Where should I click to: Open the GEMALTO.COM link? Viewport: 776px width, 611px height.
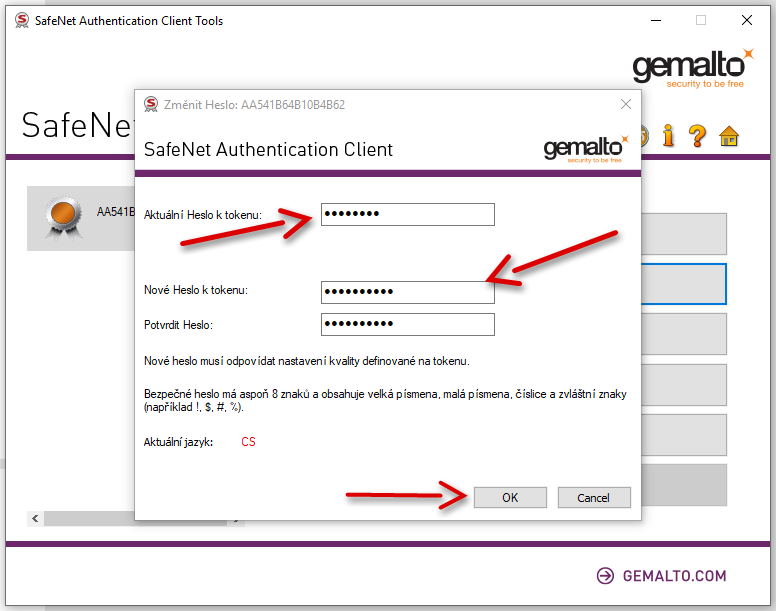674,576
